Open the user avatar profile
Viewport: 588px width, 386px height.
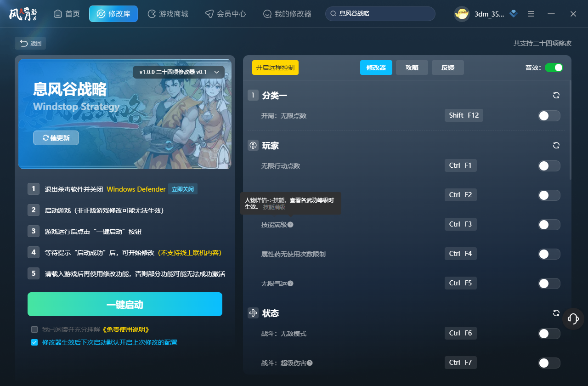[462, 14]
